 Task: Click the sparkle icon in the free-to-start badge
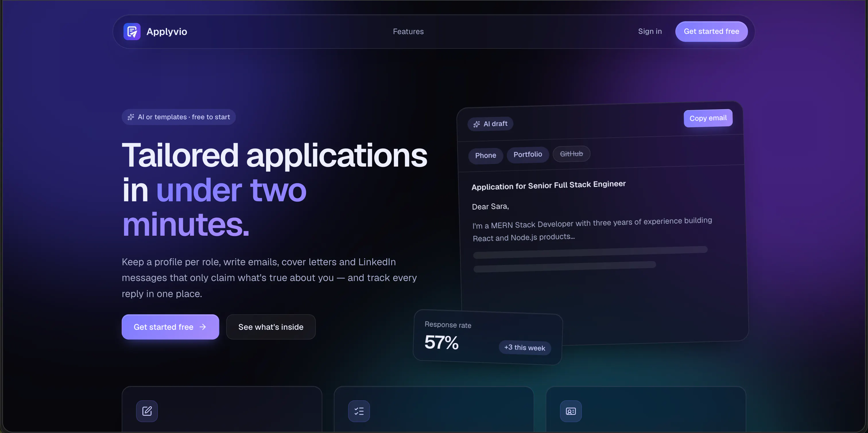point(131,117)
